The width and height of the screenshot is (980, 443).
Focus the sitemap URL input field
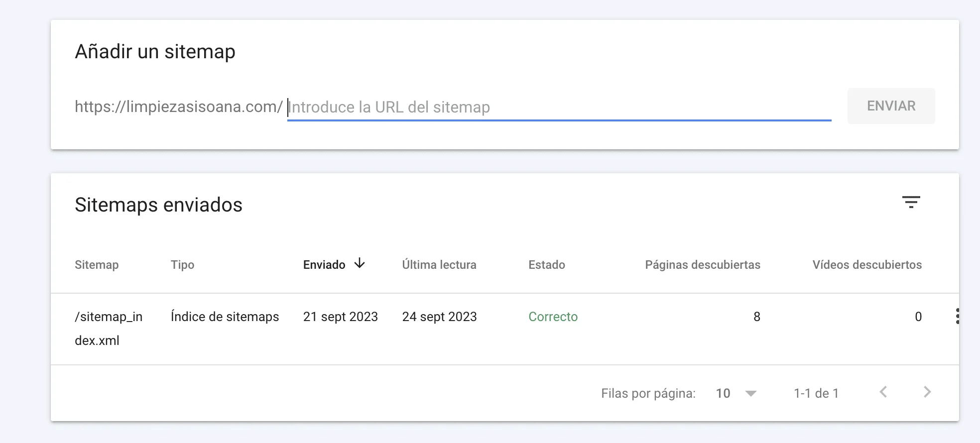click(x=559, y=107)
